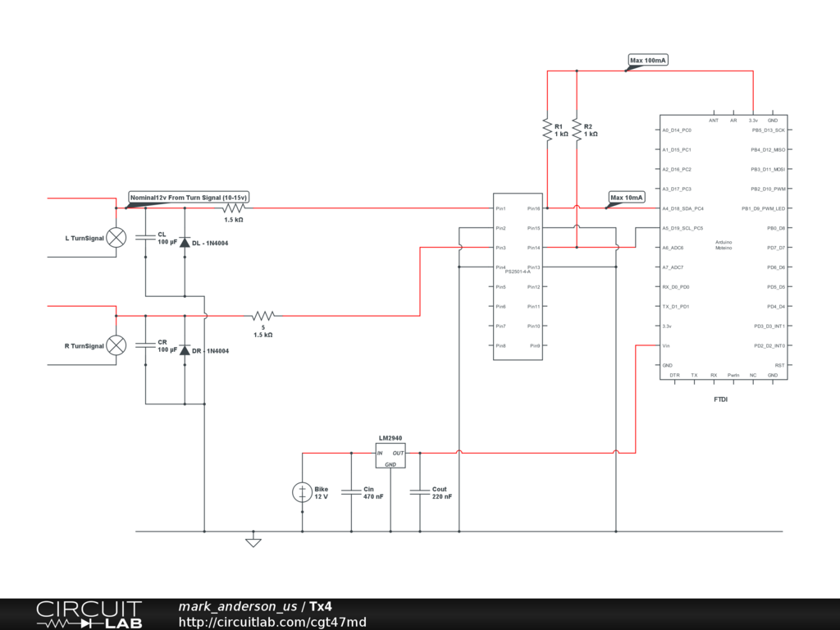840x630 pixels.
Task: Click the ground symbol on the bottom rail
Action: coord(253,541)
